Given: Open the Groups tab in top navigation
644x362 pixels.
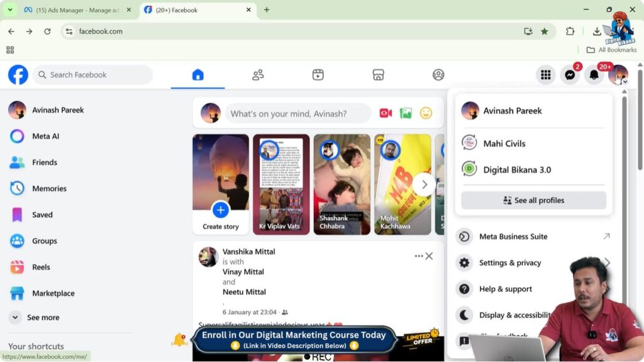Looking at the screenshot, I should pyautogui.click(x=438, y=75).
